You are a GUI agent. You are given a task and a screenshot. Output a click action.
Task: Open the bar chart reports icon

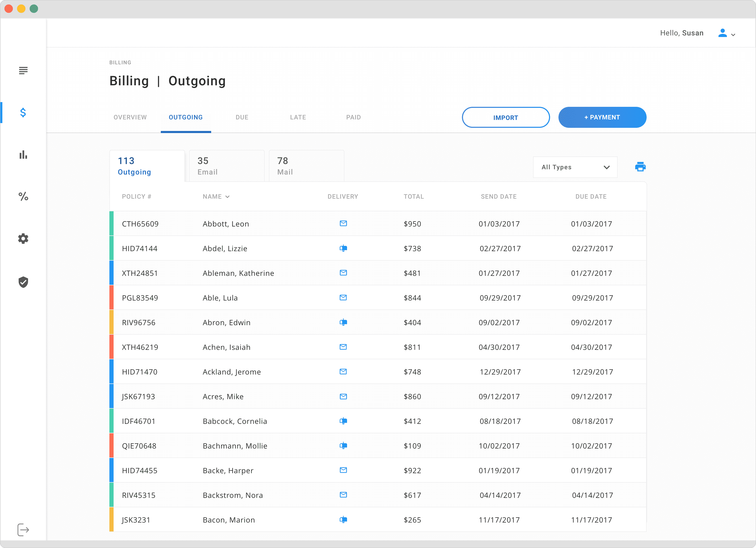point(23,155)
